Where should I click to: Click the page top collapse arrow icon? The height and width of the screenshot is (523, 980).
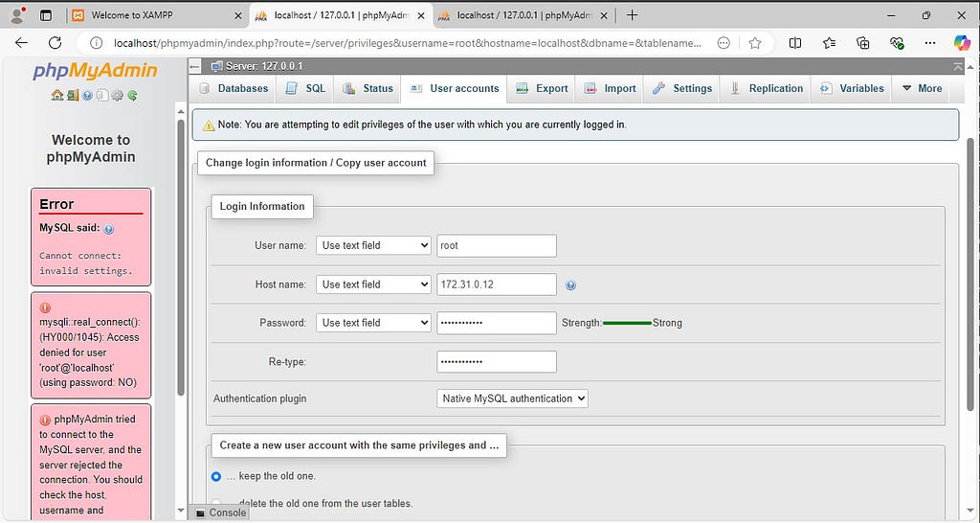957,66
